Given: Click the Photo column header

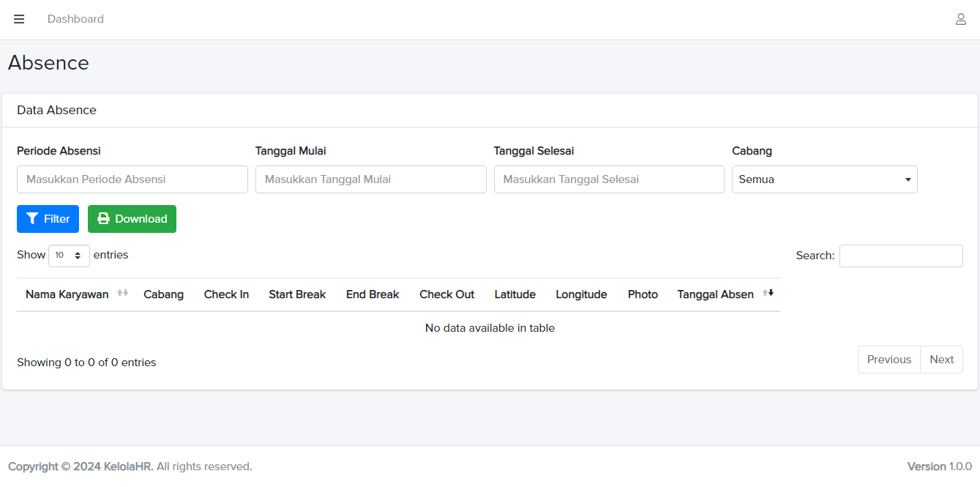Looking at the screenshot, I should (x=643, y=294).
